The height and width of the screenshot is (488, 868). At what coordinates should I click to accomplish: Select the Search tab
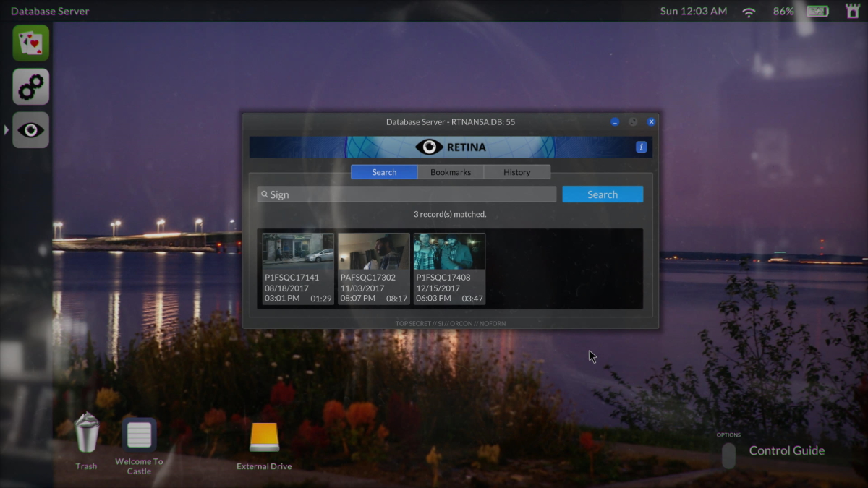pyautogui.click(x=384, y=172)
